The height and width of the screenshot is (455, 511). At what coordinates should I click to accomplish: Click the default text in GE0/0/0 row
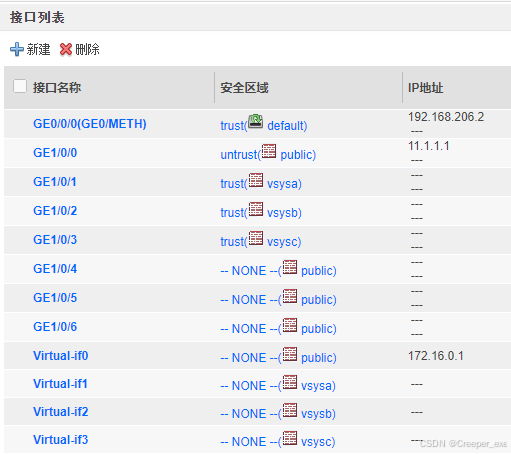tap(286, 126)
